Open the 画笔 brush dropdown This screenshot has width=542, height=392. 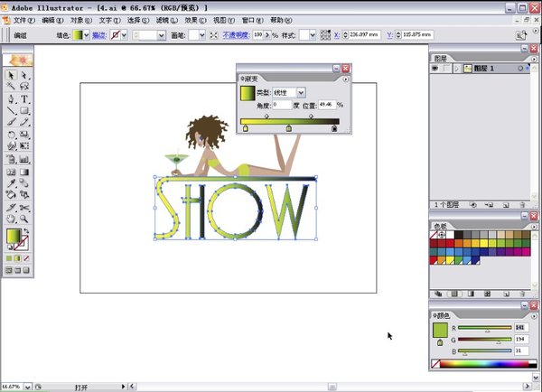tap(202, 35)
